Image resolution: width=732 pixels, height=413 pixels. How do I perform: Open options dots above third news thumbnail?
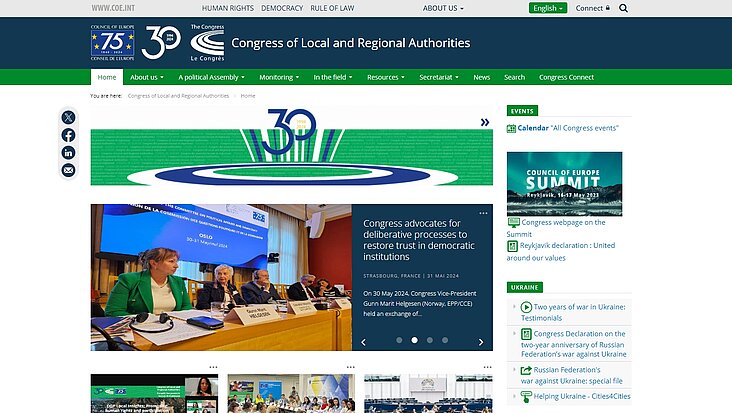(x=487, y=367)
